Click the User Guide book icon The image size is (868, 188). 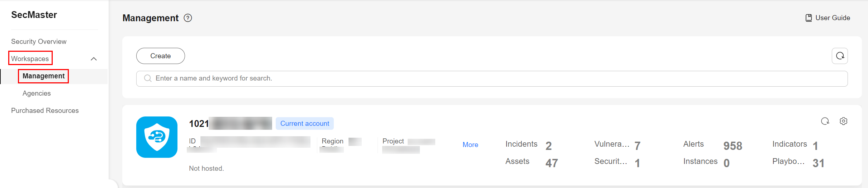pyautogui.click(x=808, y=18)
